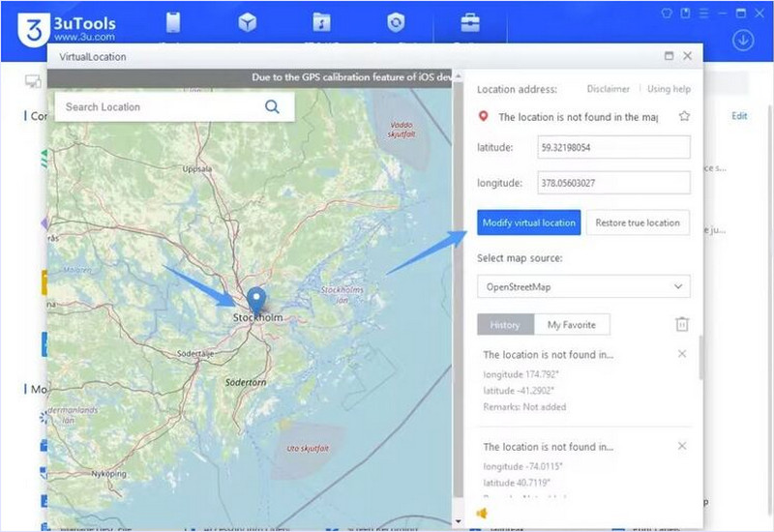Click Modify virtual location button

528,222
